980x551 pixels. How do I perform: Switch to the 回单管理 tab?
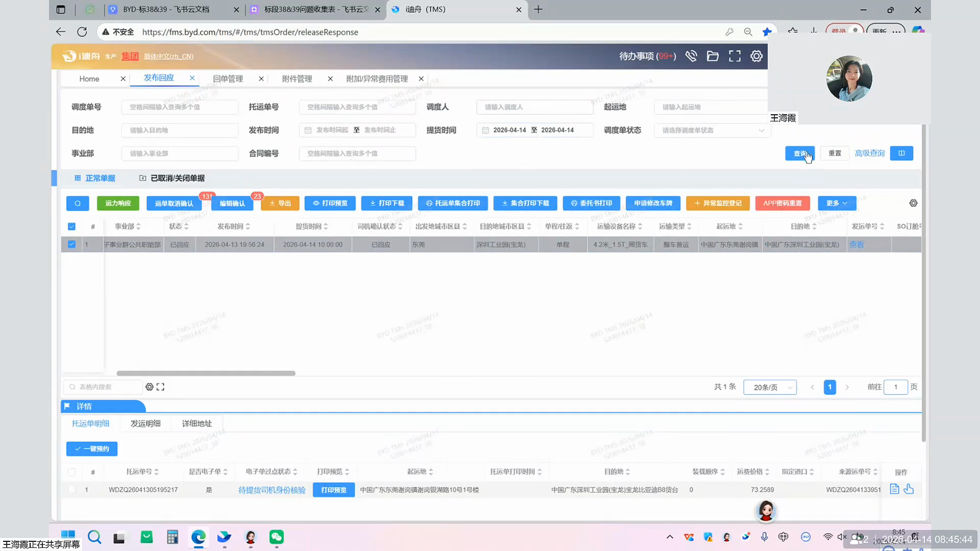228,79
